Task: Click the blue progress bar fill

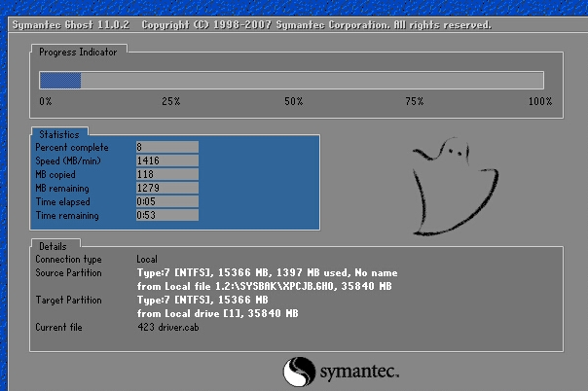Action: [60, 81]
